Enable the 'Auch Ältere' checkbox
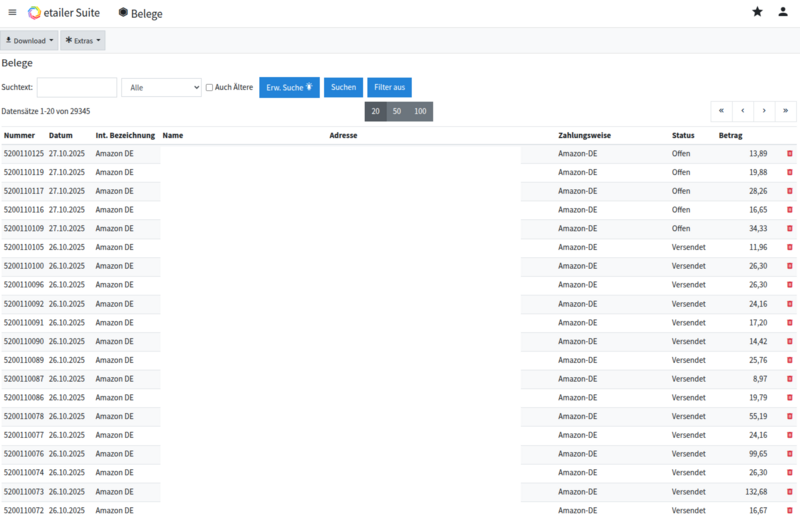This screenshot has height=525, width=800. [209, 88]
